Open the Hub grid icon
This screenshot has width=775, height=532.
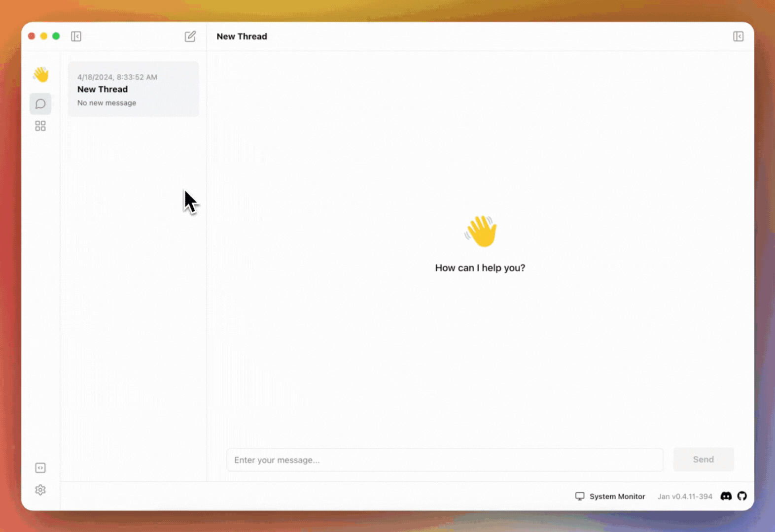point(40,126)
